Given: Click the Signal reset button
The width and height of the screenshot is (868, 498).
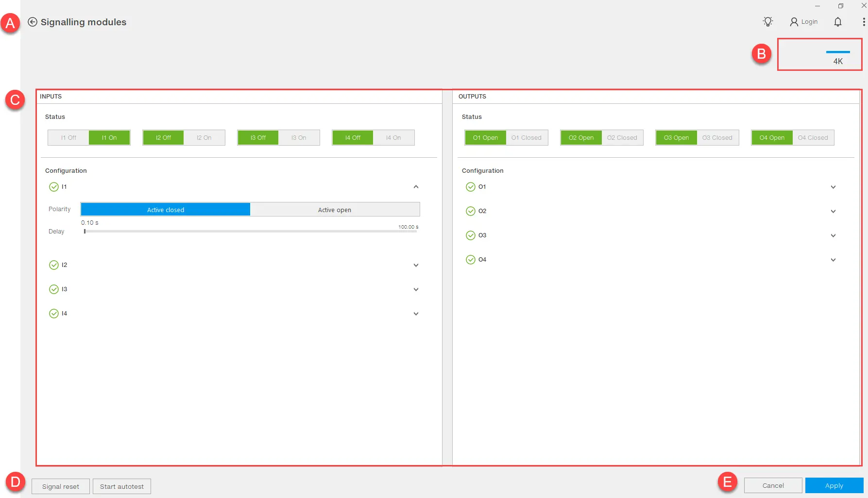Looking at the screenshot, I should [x=61, y=486].
